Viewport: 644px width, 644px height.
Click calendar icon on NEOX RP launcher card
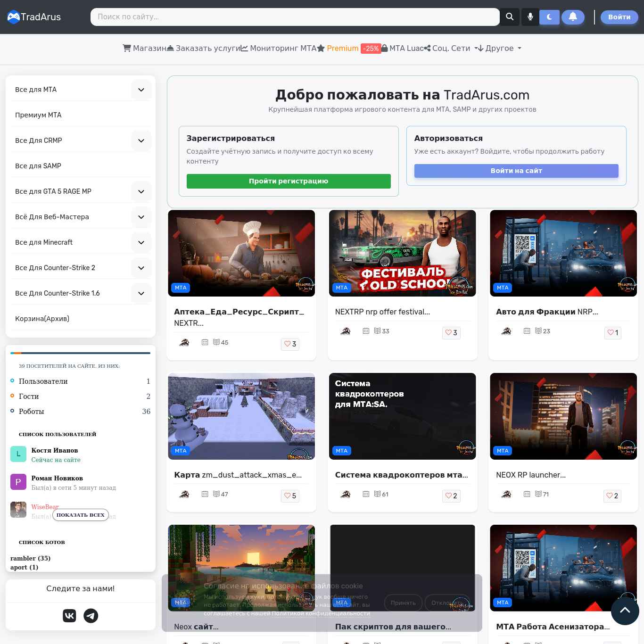[x=527, y=494]
